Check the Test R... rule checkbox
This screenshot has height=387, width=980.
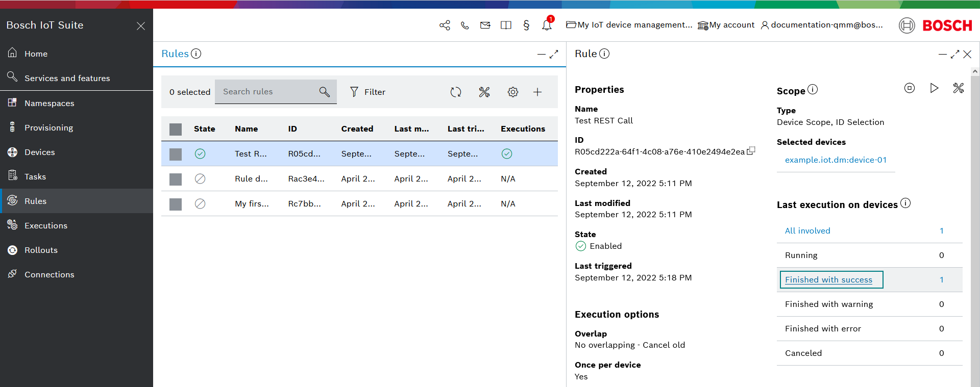pos(176,154)
